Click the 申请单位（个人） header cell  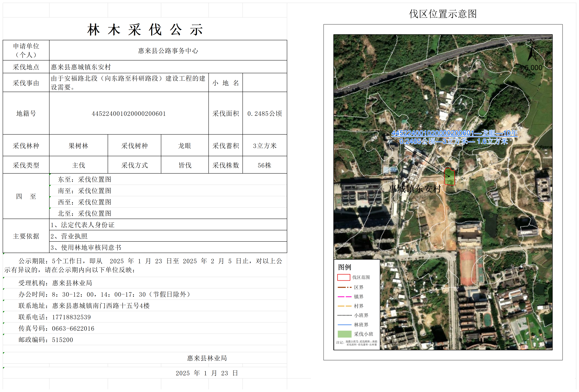click(26, 50)
